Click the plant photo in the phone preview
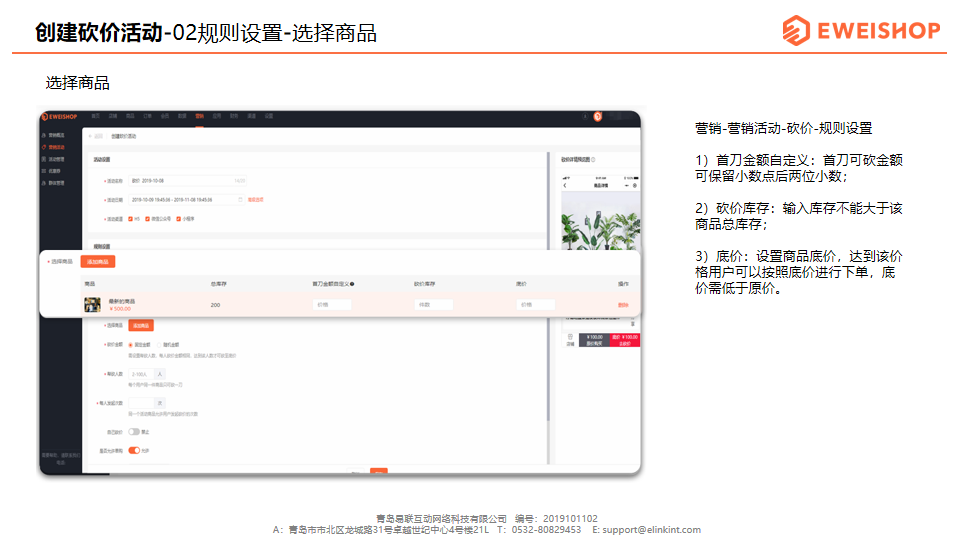This screenshot has width=960, height=540. (601, 222)
